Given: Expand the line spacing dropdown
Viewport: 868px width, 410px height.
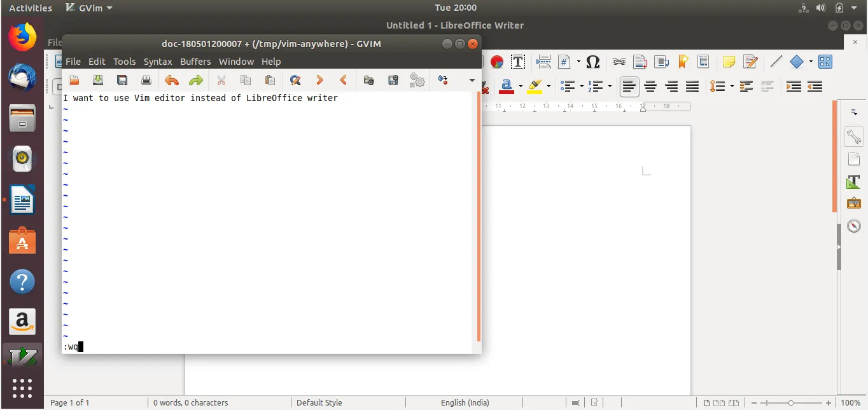Looking at the screenshot, I should click(x=732, y=86).
